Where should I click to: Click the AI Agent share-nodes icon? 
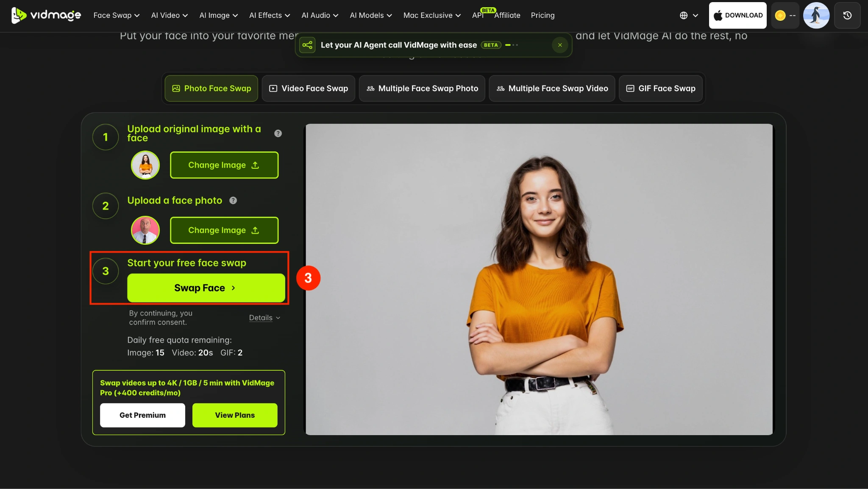pos(307,45)
